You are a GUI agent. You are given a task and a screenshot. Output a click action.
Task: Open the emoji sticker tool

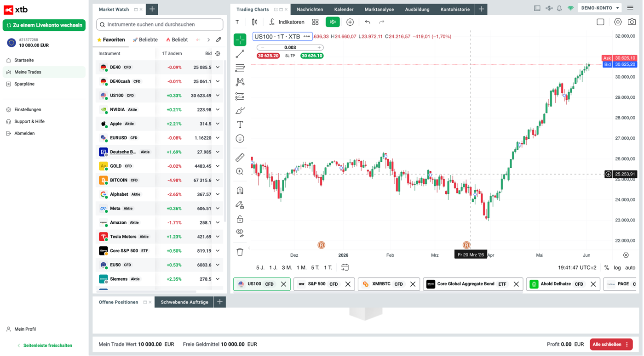coord(240,139)
